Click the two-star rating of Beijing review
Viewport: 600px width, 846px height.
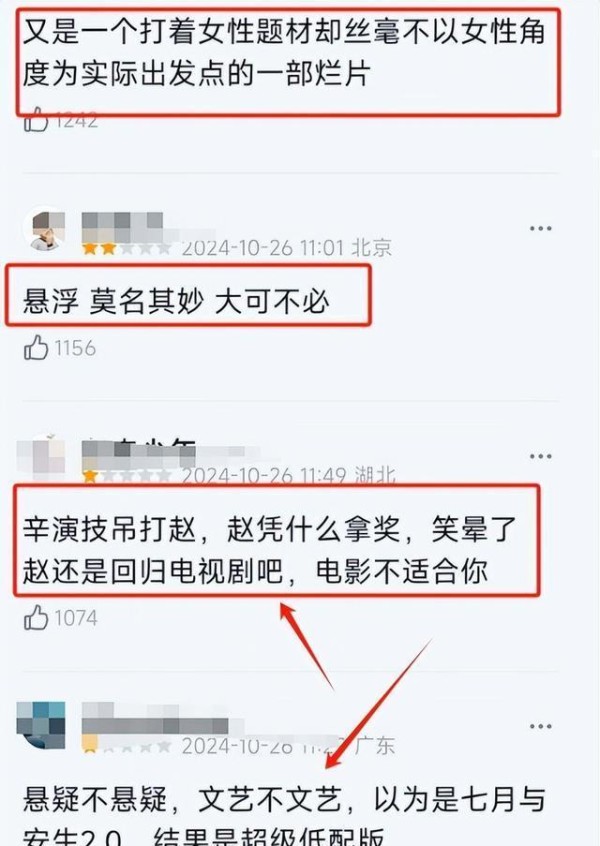click(x=126, y=249)
